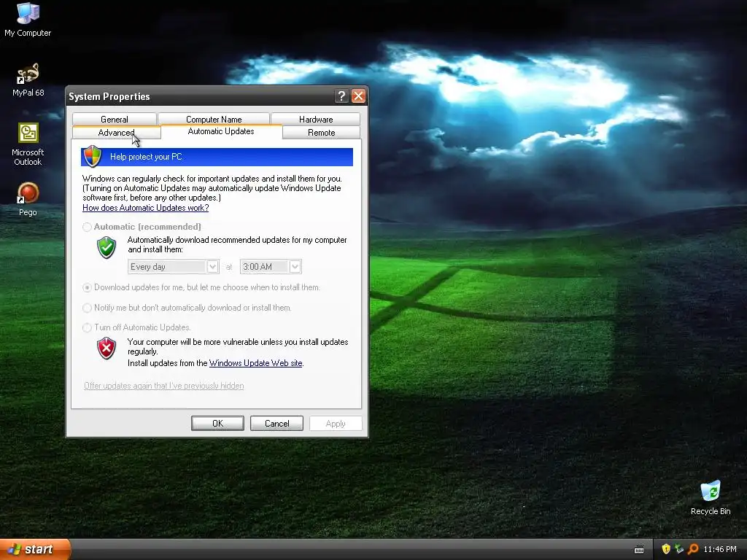Select the Microsoft Outlook desktop icon
Image resolution: width=747 pixels, height=560 pixels.
(x=28, y=144)
